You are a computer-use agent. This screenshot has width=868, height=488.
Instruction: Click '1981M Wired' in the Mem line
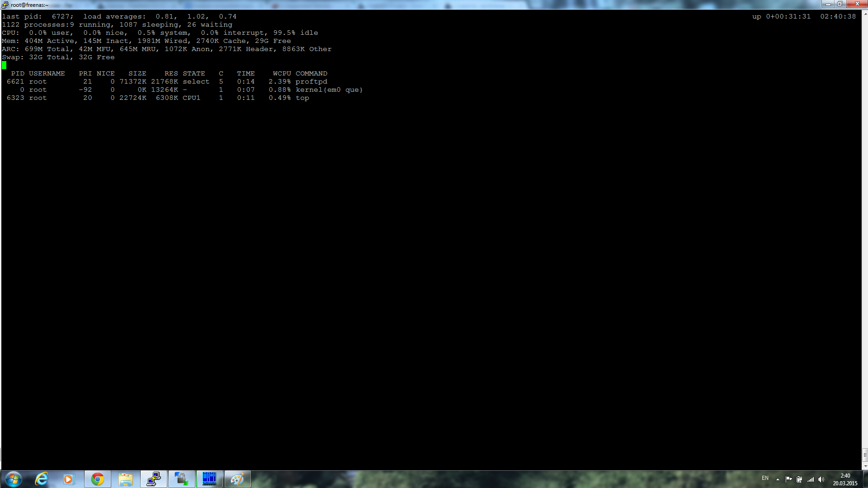tap(162, 41)
